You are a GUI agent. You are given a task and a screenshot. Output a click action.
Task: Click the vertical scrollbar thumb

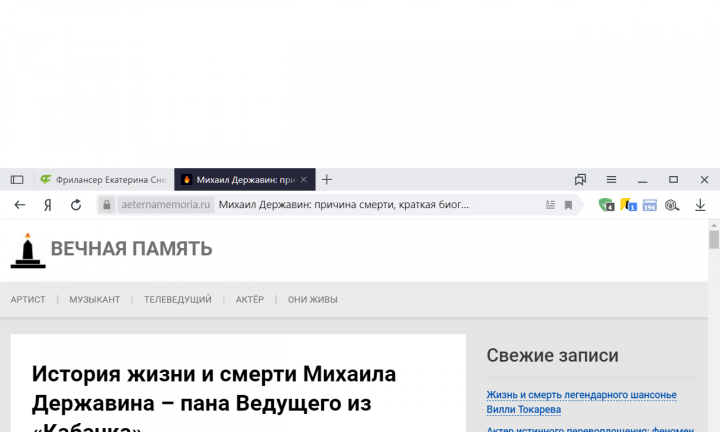point(714,239)
